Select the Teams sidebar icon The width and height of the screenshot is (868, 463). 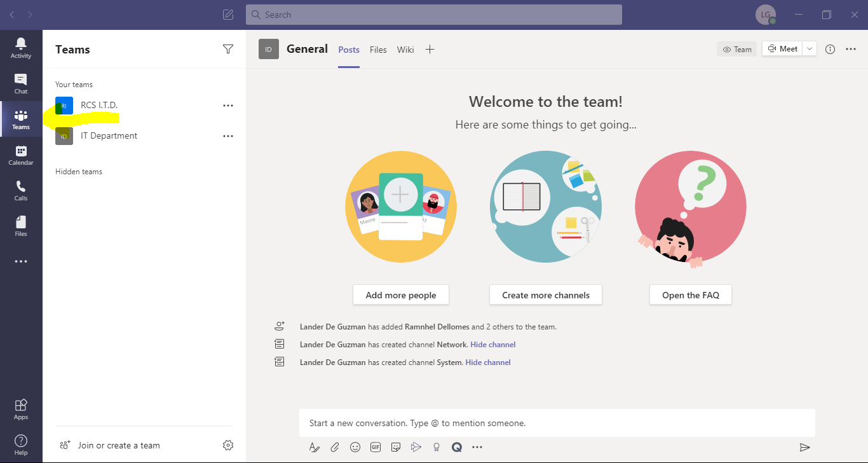(x=21, y=119)
